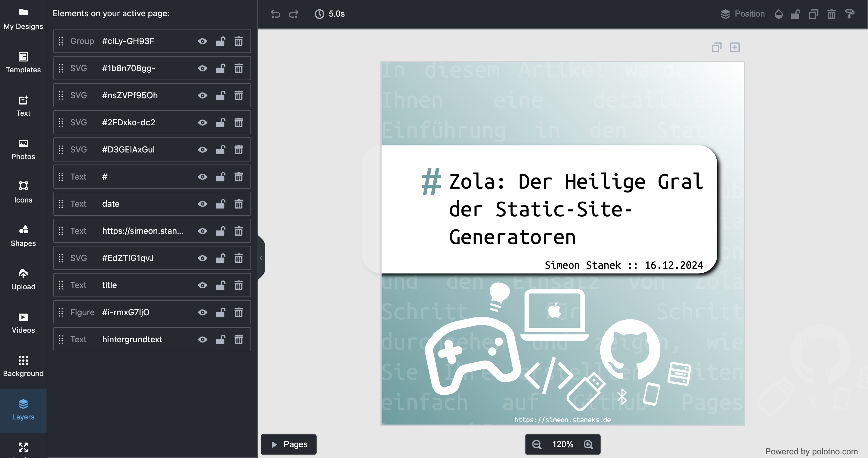Screen dimensions: 868x458
Task: Select the title text on the canvas
Action: click(576, 209)
